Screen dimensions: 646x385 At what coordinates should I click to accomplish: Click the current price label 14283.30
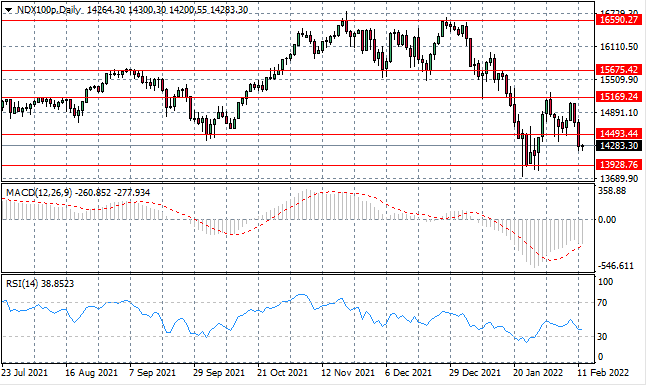(x=619, y=146)
